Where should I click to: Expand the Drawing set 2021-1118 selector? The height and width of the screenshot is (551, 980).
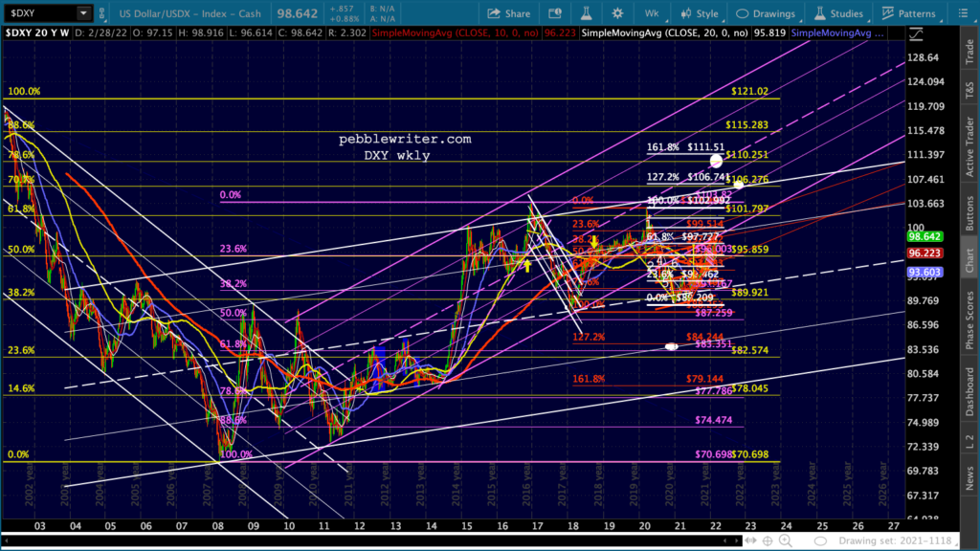tap(895, 541)
